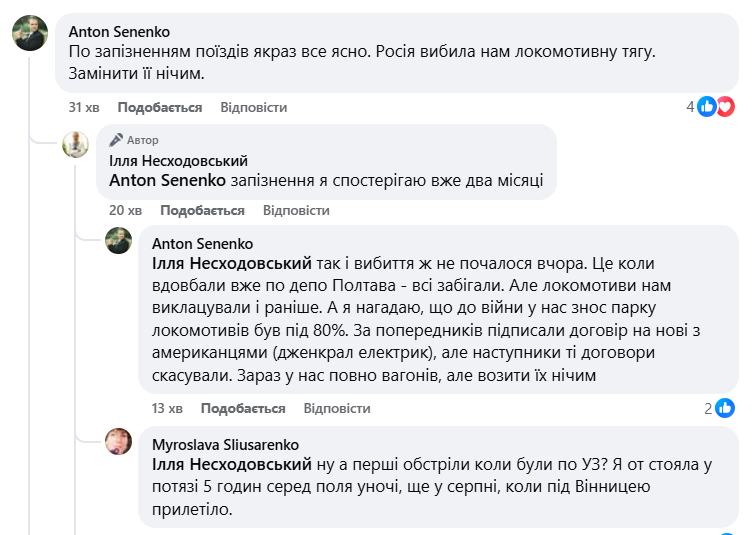Like the comment posted 31 хв ago
The height and width of the screenshot is (535, 756).
pyautogui.click(x=159, y=107)
